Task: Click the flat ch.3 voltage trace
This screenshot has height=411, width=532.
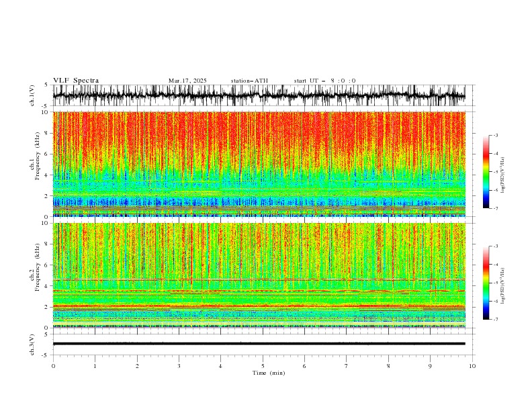Action: pos(259,344)
